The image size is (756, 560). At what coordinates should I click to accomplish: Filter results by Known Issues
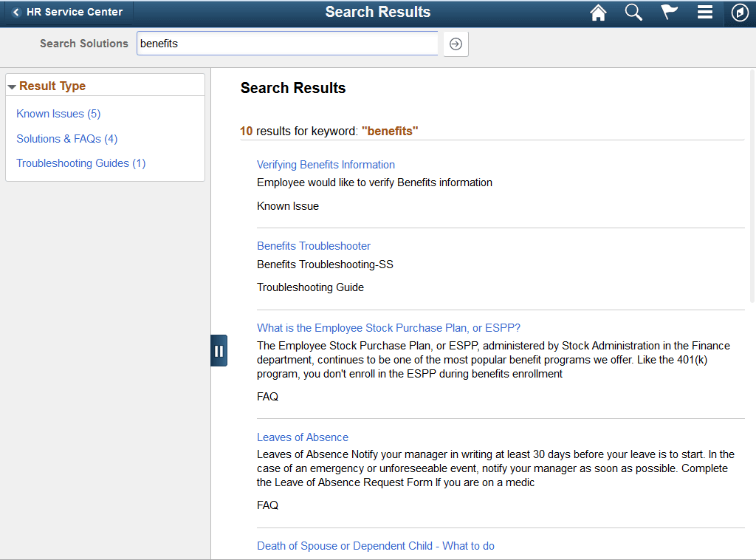(x=58, y=113)
